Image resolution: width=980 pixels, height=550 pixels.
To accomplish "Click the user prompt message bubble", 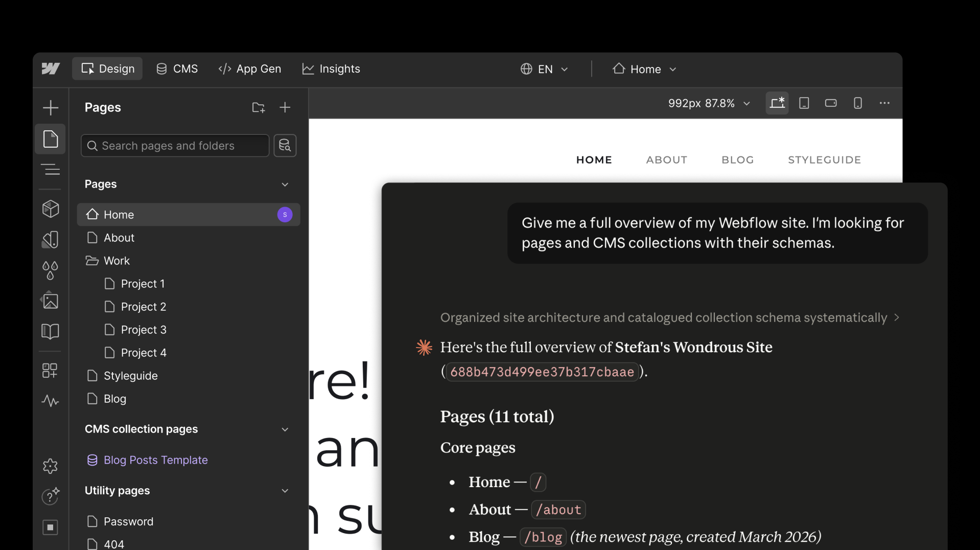I will tap(717, 233).
